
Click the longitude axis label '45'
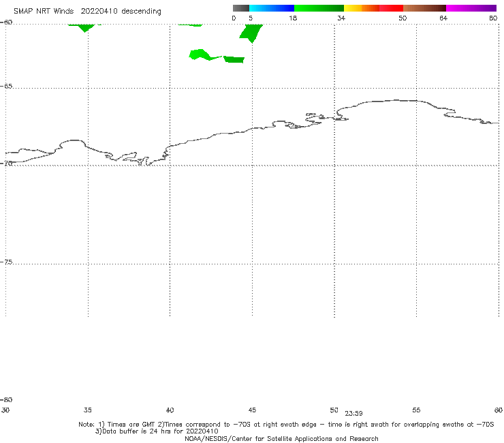click(252, 410)
